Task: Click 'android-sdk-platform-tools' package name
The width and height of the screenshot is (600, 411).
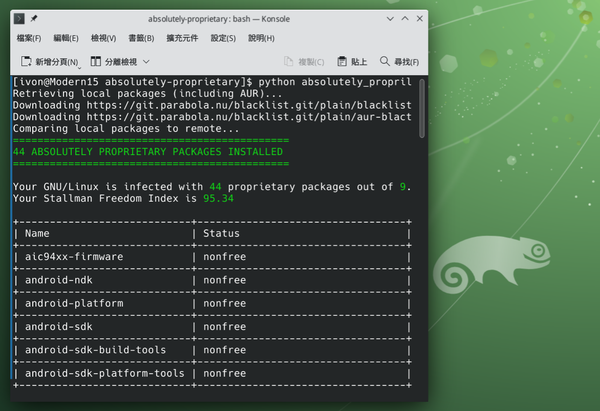Action: (x=105, y=373)
